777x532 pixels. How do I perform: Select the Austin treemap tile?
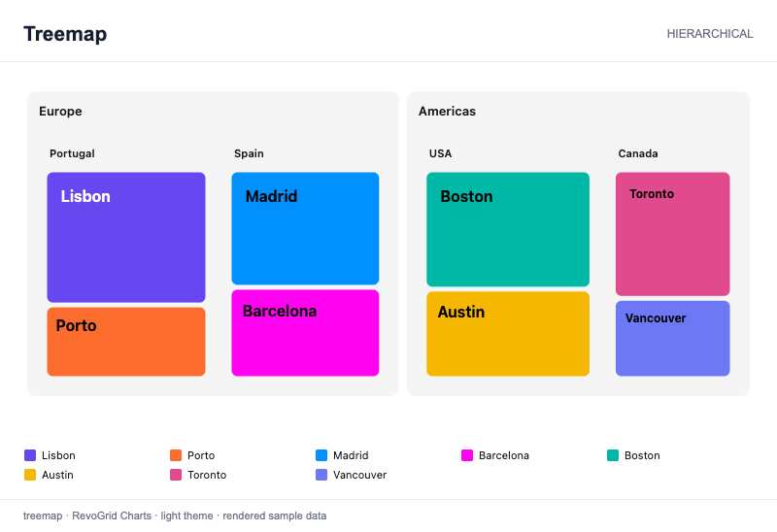(508, 334)
